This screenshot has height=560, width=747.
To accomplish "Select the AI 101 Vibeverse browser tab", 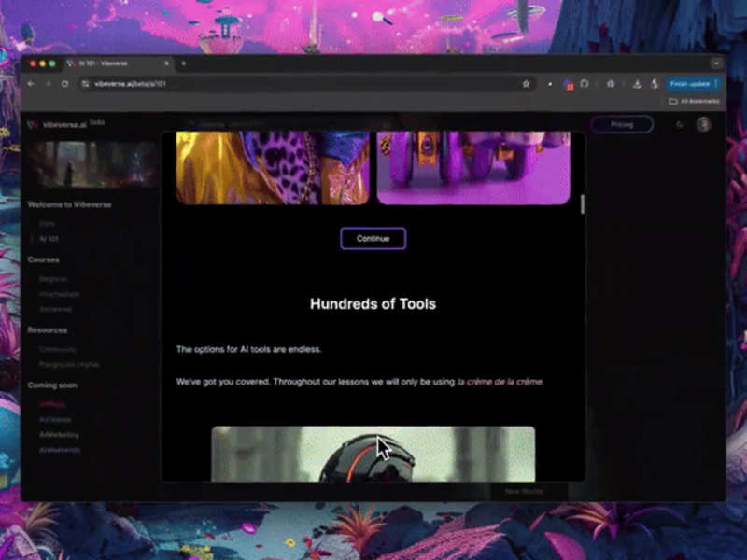I will [x=118, y=63].
